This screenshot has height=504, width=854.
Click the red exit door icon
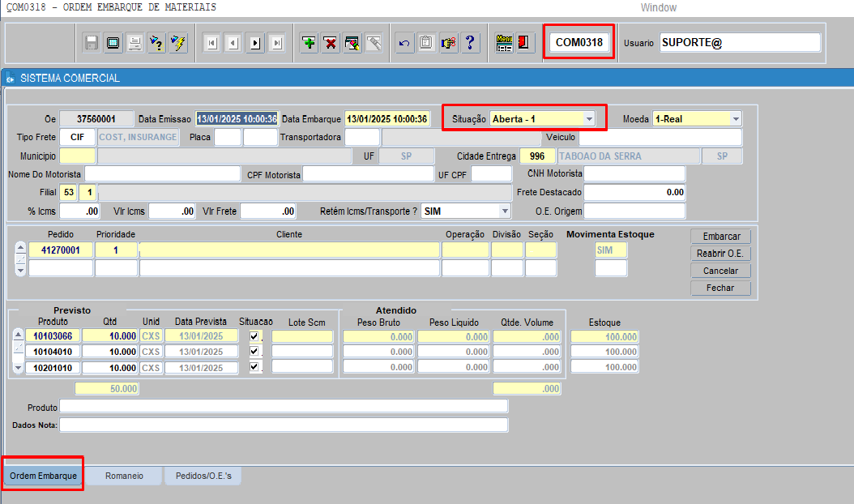point(524,42)
